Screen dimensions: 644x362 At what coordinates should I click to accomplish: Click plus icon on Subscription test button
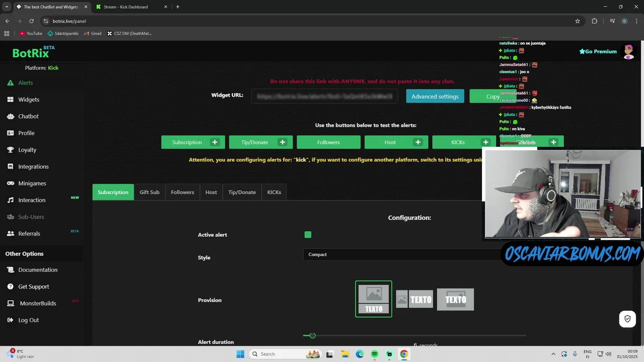click(x=215, y=142)
